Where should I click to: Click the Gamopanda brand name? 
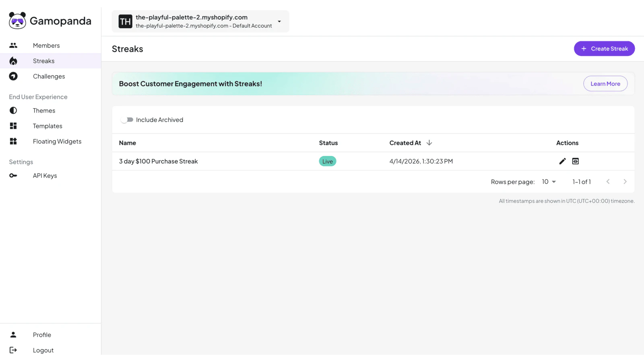pyautogui.click(x=60, y=21)
